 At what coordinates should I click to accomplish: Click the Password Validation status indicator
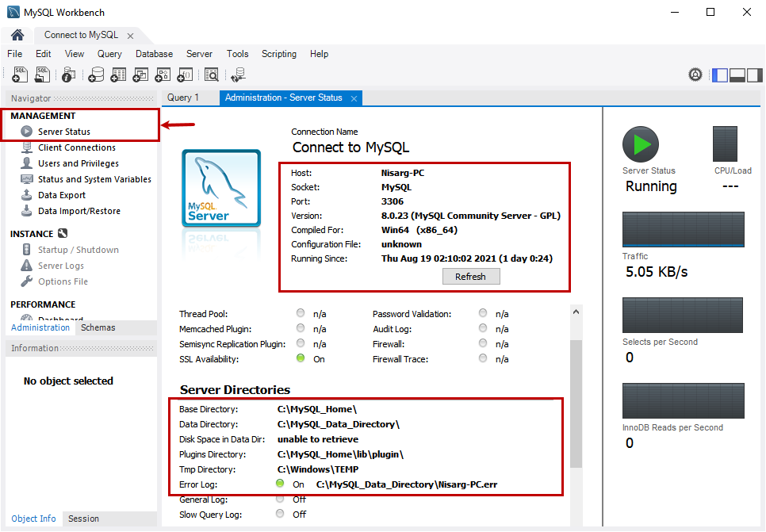click(x=483, y=312)
